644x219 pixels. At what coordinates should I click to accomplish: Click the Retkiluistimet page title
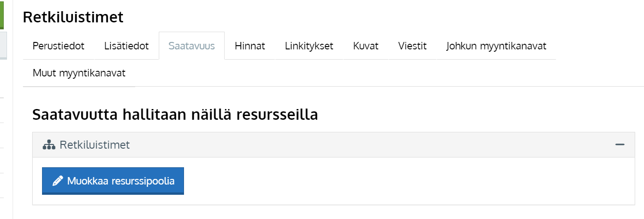click(x=73, y=17)
